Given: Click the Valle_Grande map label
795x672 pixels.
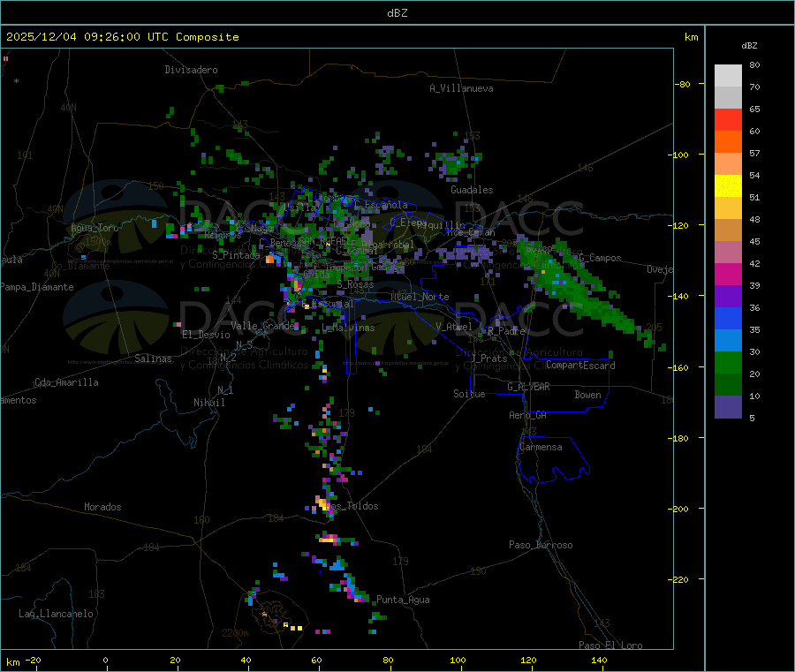Looking at the screenshot, I should tap(262, 325).
